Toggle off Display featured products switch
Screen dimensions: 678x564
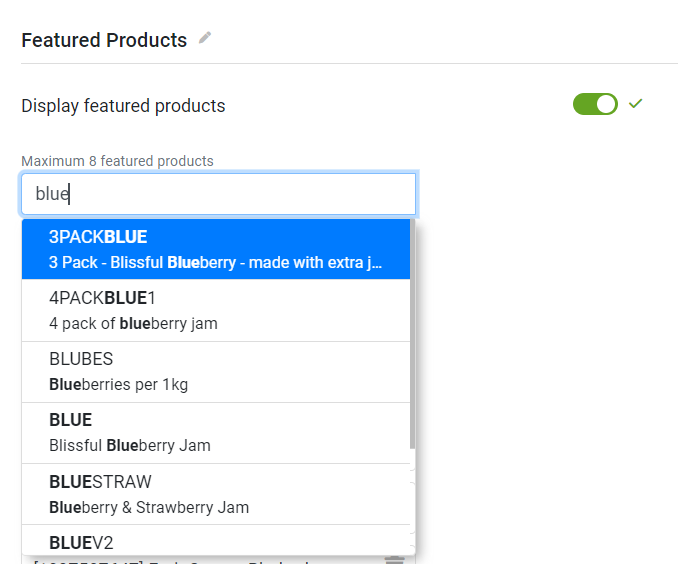595,104
